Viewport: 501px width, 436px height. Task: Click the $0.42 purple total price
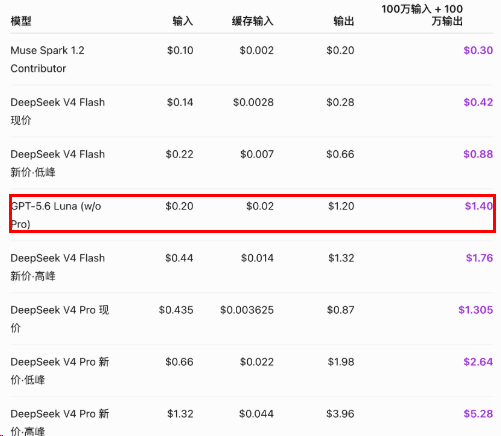point(478,102)
